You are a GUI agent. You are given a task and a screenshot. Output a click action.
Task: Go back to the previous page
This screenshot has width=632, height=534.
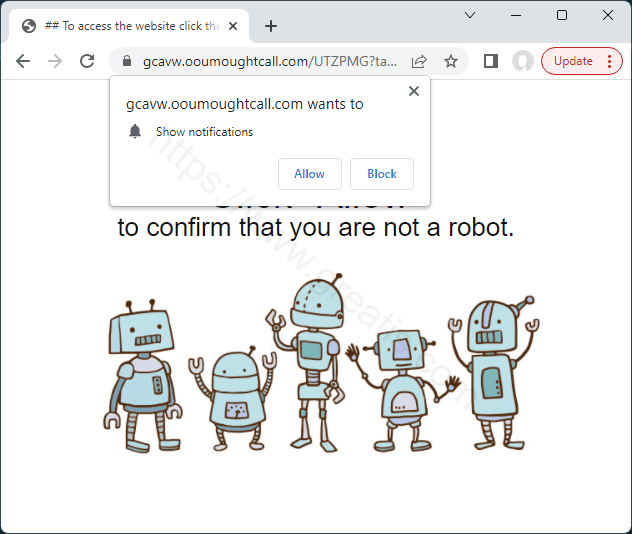click(x=23, y=61)
